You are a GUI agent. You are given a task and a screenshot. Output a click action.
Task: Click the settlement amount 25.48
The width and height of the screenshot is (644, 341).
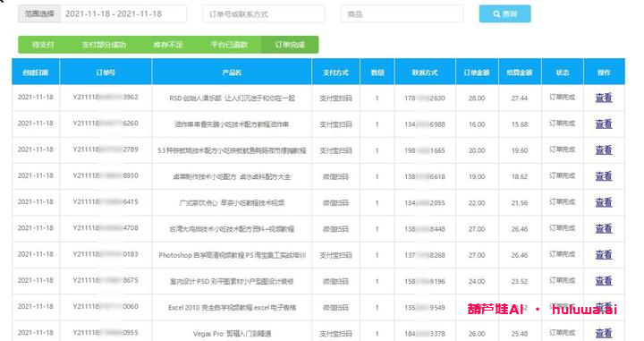520,334
